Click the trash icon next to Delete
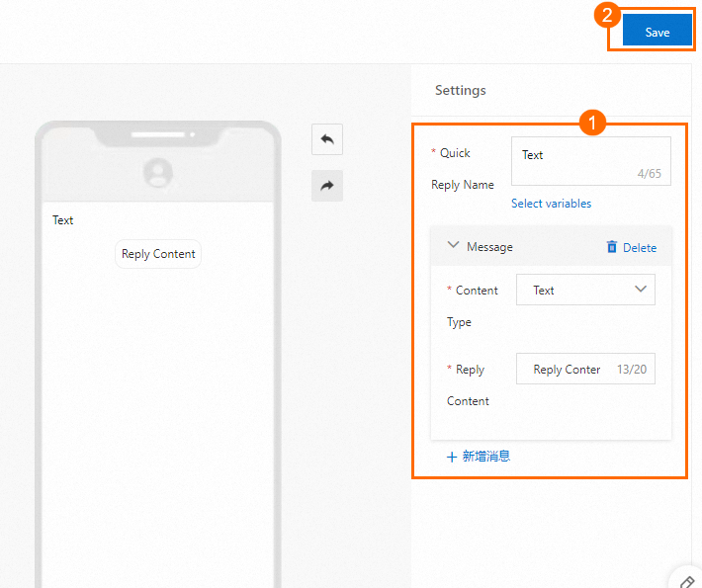702x588 pixels. click(x=612, y=247)
